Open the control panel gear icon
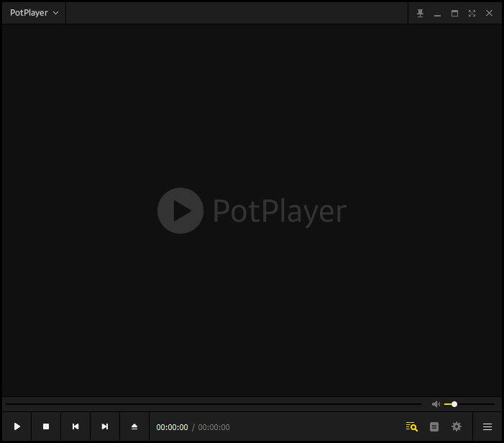Viewport: 504px width, 443px height. tap(457, 426)
